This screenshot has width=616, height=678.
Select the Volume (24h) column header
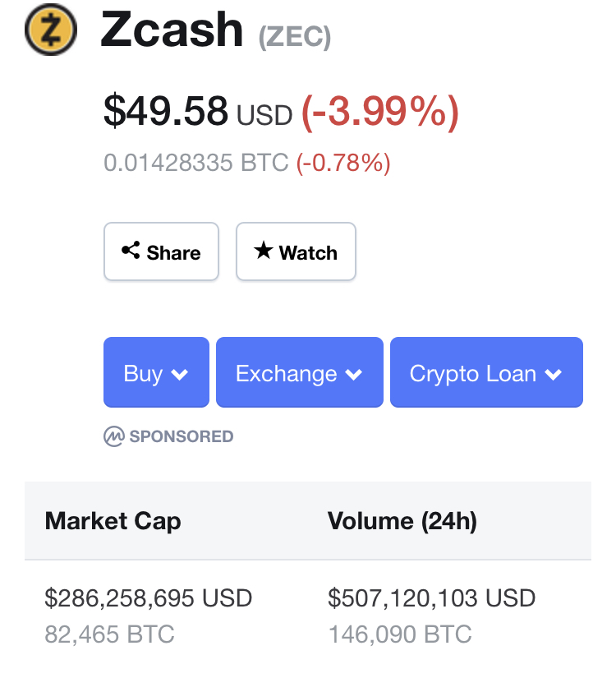[402, 521]
